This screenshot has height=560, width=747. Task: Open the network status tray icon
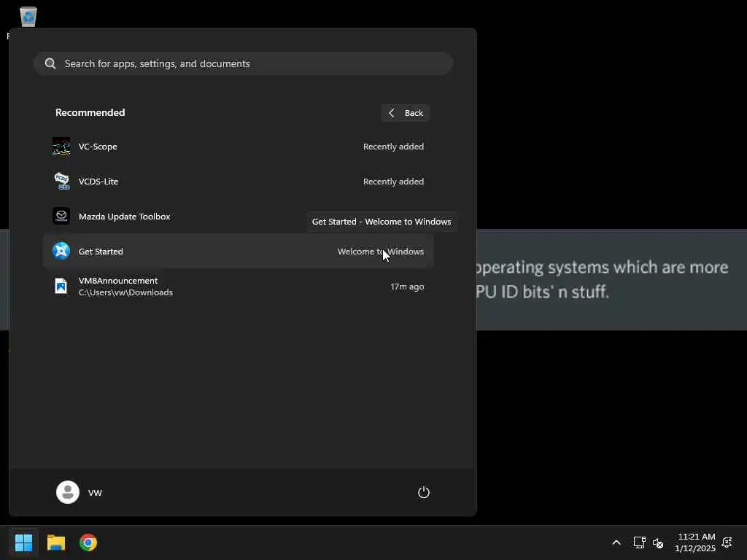tap(639, 542)
